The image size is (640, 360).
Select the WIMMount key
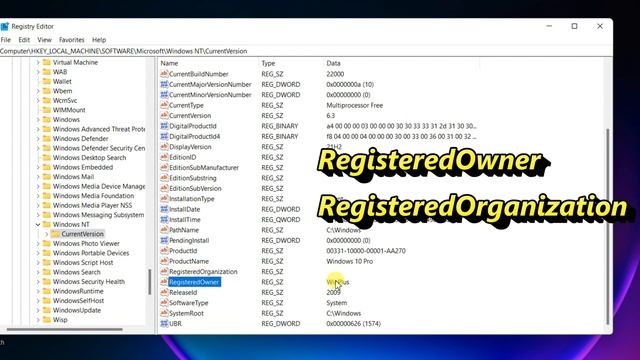(69, 110)
